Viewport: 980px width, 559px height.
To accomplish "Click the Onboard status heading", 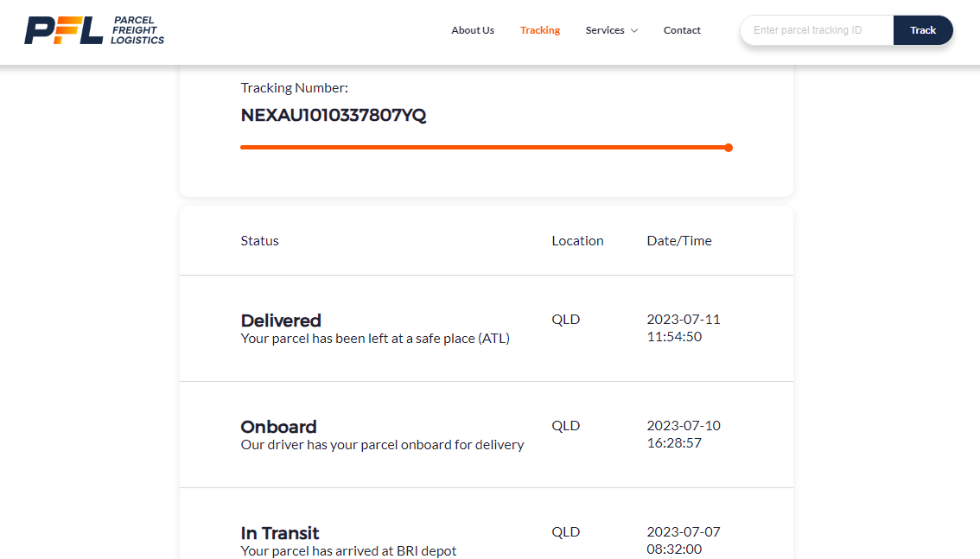I will tap(278, 427).
